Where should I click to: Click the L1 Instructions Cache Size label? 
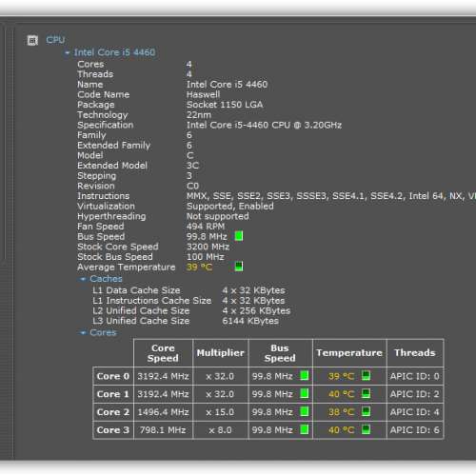(152, 301)
